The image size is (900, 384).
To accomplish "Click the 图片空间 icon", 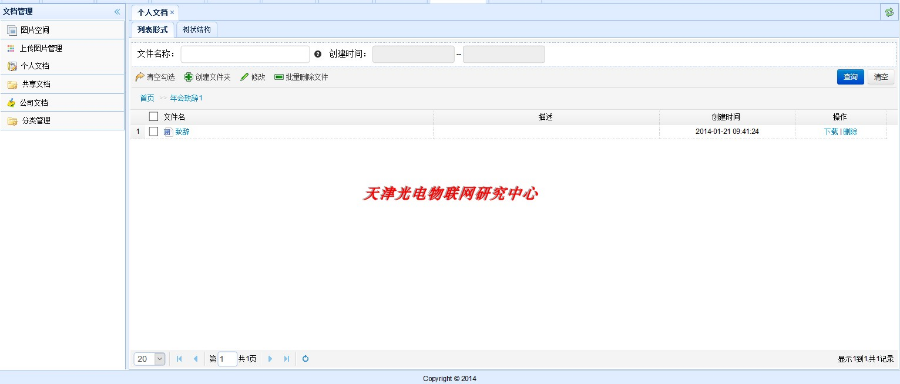I will point(12,30).
